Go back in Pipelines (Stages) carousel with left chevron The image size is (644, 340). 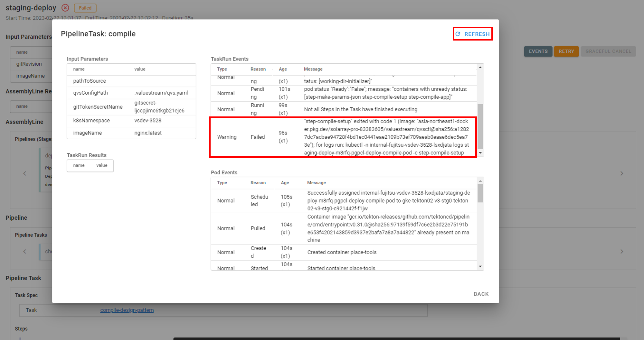(x=25, y=173)
